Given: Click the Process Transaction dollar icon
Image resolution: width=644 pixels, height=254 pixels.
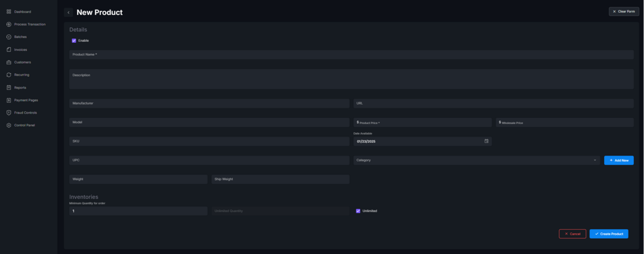Looking at the screenshot, I should point(9,24).
